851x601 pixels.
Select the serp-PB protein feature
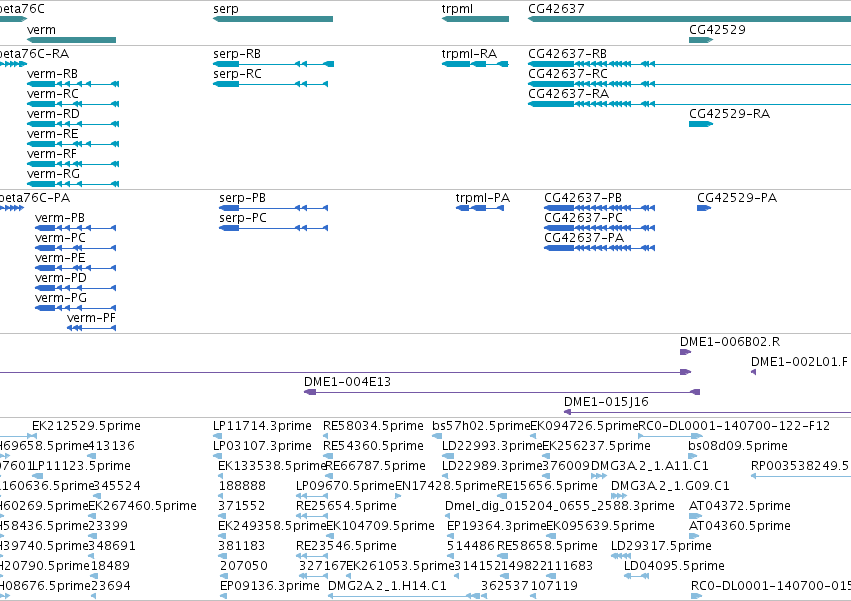274,208
